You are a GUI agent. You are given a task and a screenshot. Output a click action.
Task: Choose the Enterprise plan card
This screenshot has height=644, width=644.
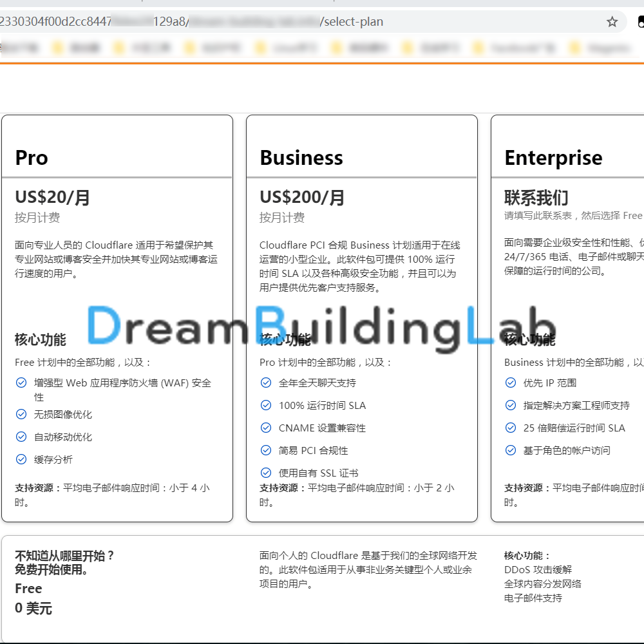[x=567, y=318]
